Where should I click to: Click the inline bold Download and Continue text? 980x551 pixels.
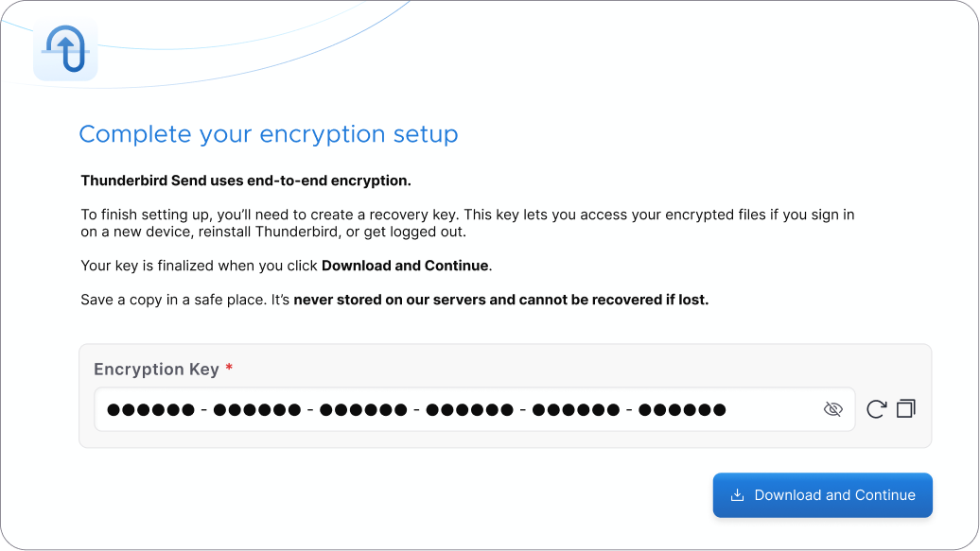tap(405, 266)
